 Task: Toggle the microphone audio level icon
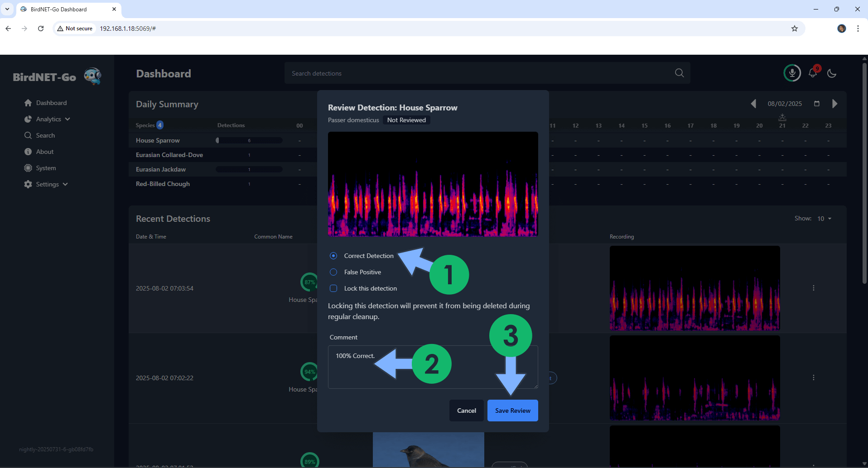(792, 73)
